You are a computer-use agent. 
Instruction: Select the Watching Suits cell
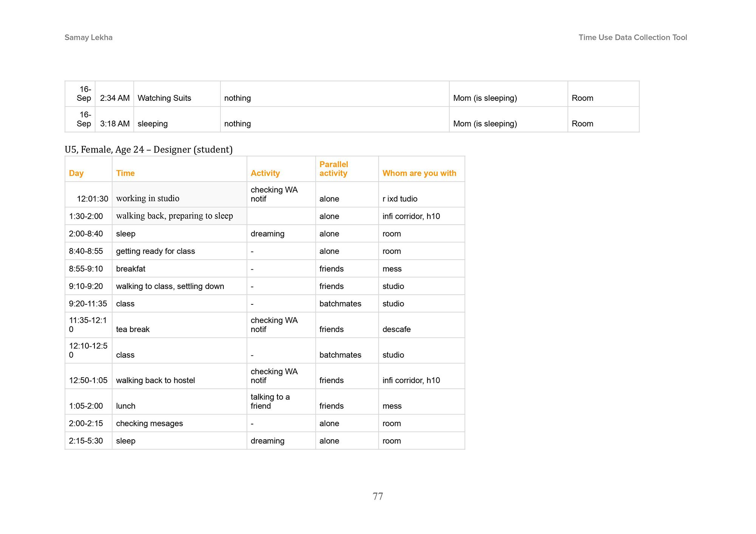coord(164,98)
